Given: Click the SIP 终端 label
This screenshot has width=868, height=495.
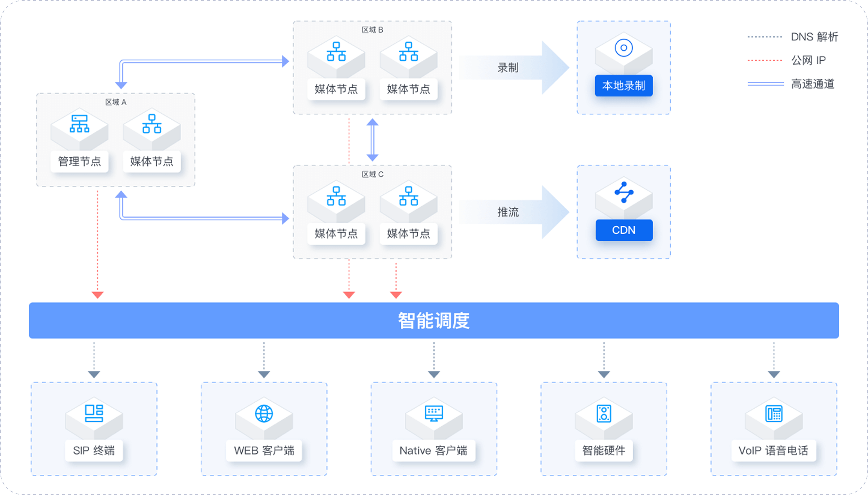Looking at the screenshot, I should [x=94, y=451].
